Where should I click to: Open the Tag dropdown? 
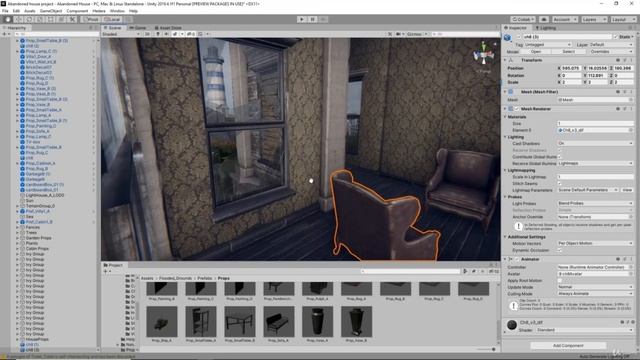point(548,44)
